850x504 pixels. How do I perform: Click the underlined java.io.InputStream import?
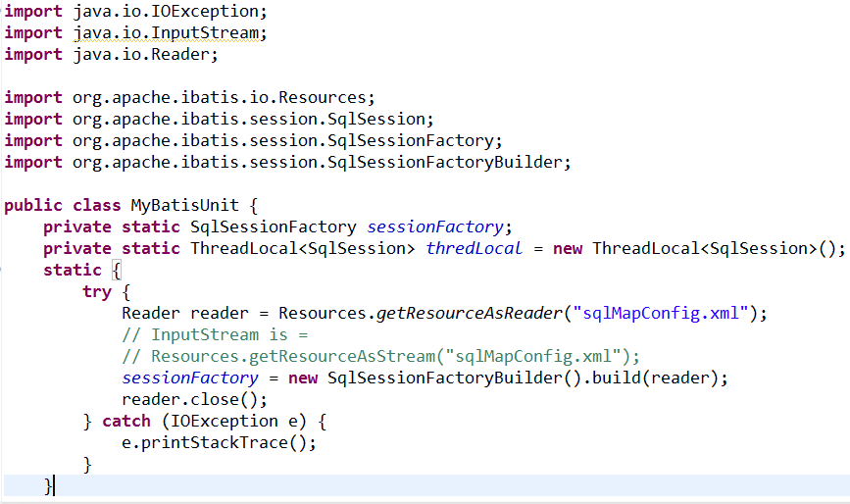171,33
